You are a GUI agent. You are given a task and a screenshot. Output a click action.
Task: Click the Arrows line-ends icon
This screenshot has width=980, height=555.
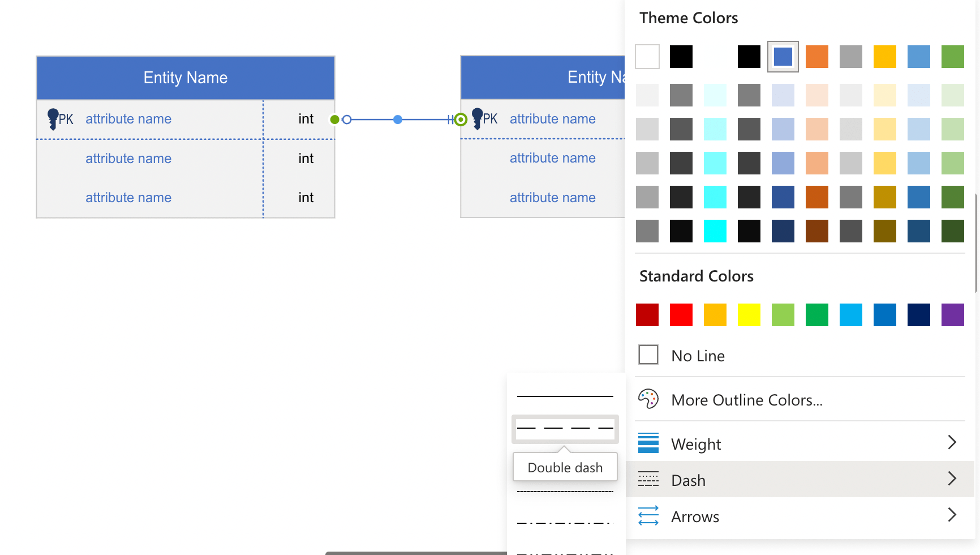tap(649, 516)
